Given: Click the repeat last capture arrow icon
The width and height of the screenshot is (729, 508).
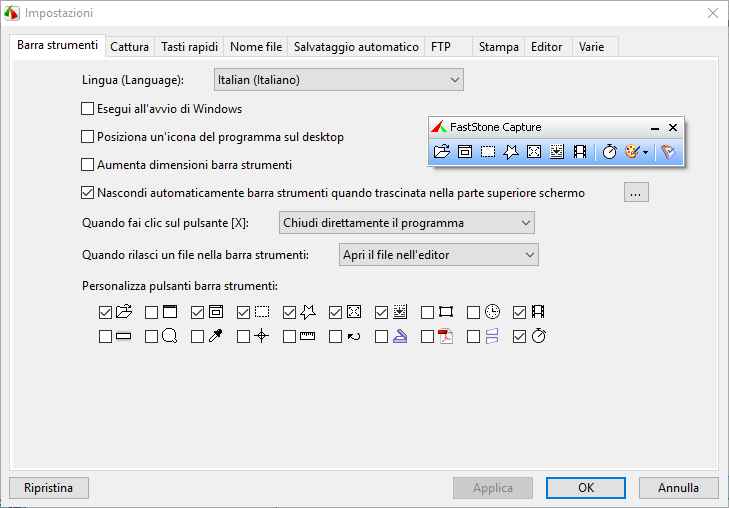Looking at the screenshot, I should click(354, 336).
